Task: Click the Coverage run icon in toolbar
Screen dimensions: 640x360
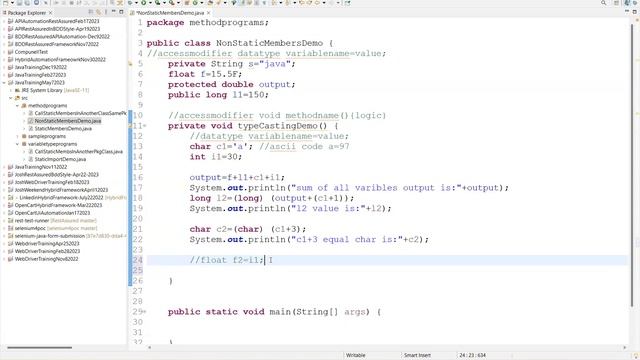Action: pyautogui.click(x=158, y=3)
